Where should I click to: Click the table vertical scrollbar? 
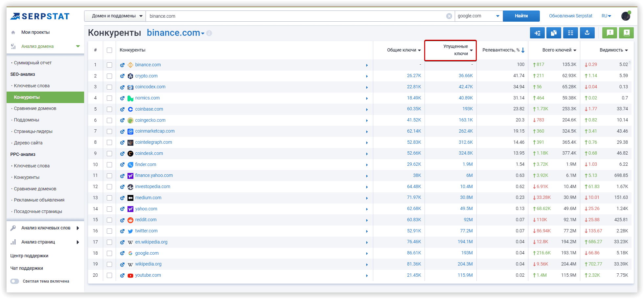(x=630, y=62)
